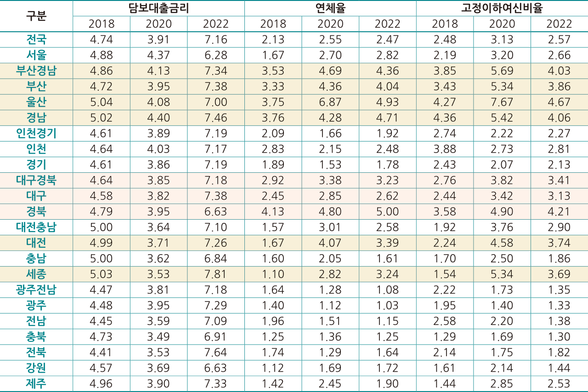Select the 연체율 column group header
This screenshot has width=588, height=392.
click(330, 8)
